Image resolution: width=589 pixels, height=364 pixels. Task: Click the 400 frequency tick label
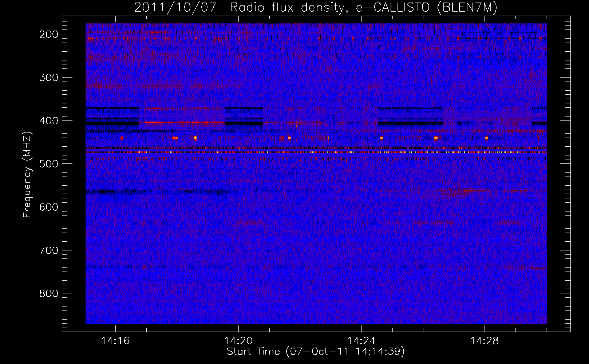(x=49, y=121)
